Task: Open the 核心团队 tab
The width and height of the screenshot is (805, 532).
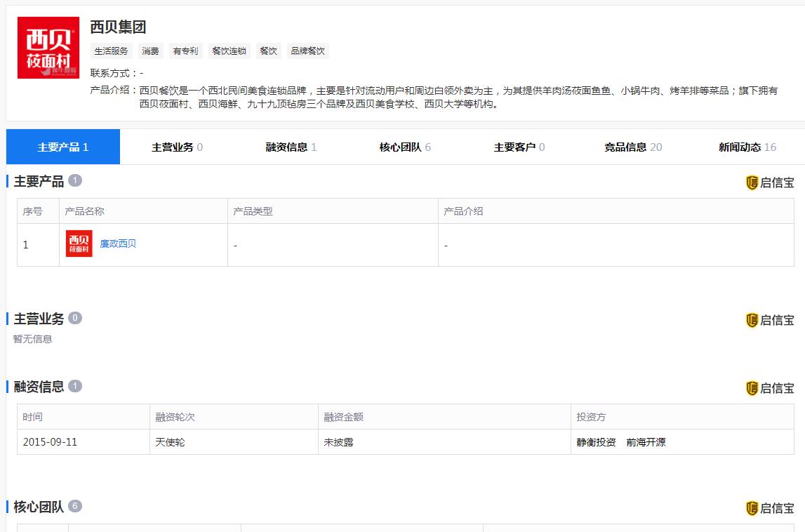Action: click(405, 147)
